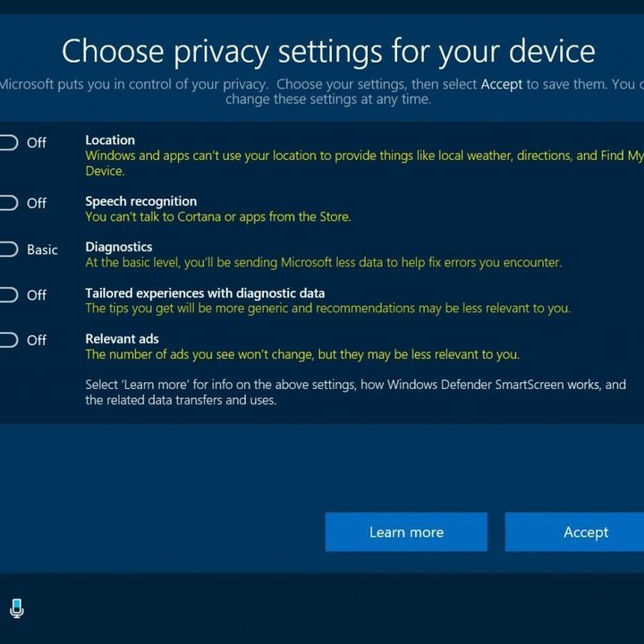Turn on Tailored experiences toggle

7,294
